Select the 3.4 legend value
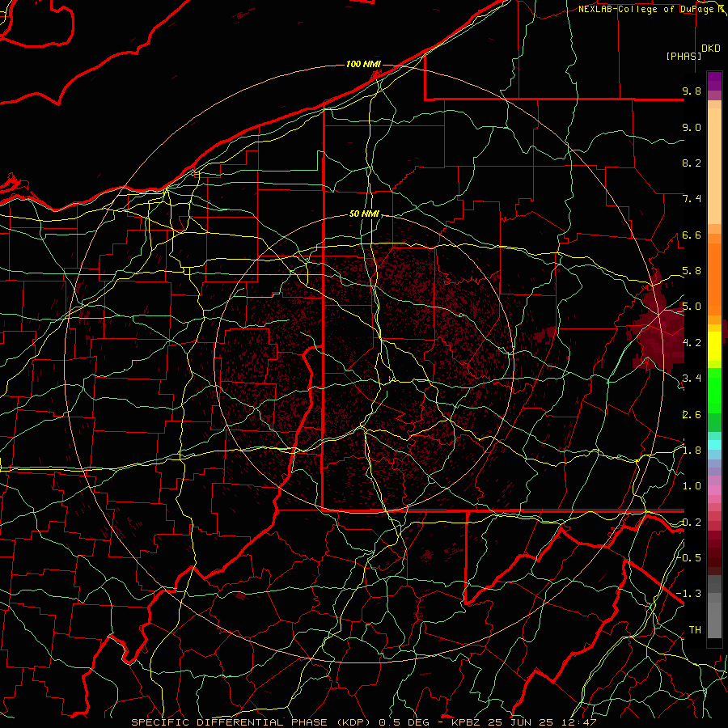 pos(692,379)
